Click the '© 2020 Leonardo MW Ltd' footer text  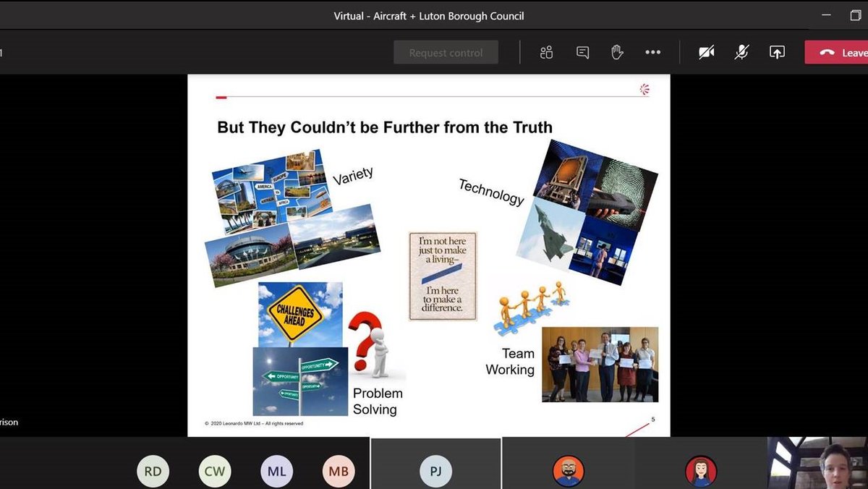coord(254,423)
